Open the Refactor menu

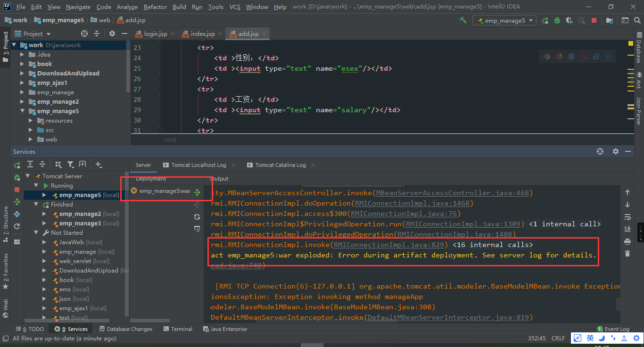[155, 7]
